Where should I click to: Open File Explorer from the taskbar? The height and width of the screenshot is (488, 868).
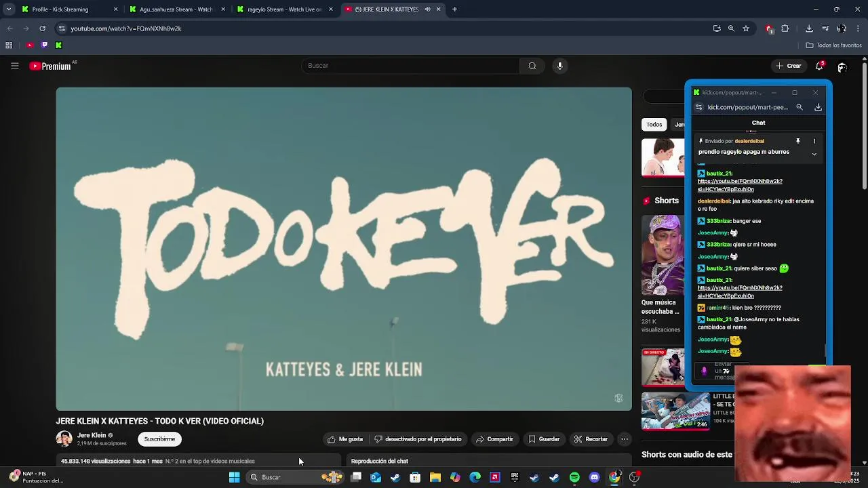click(435, 477)
